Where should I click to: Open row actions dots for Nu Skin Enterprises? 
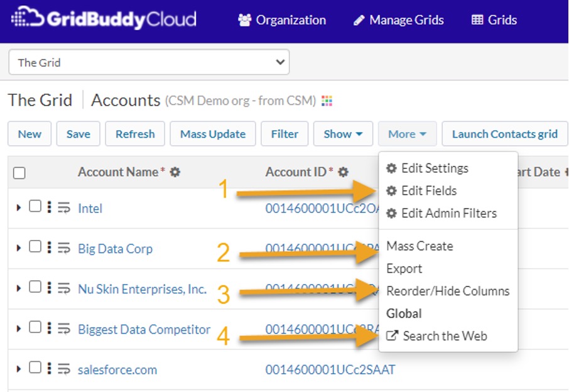click(50, 287)
